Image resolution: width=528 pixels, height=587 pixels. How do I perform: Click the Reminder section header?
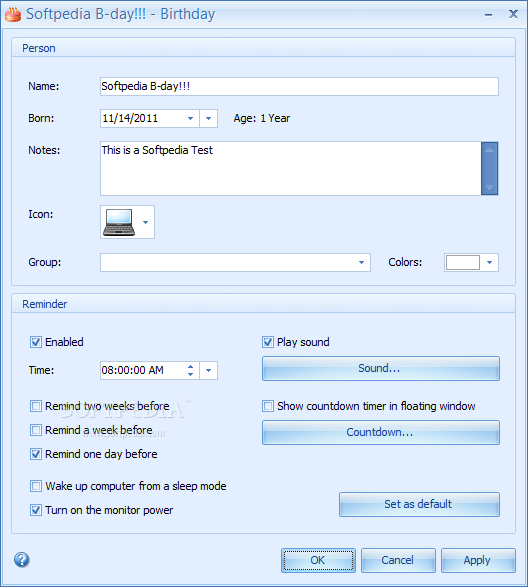(263, 304)
